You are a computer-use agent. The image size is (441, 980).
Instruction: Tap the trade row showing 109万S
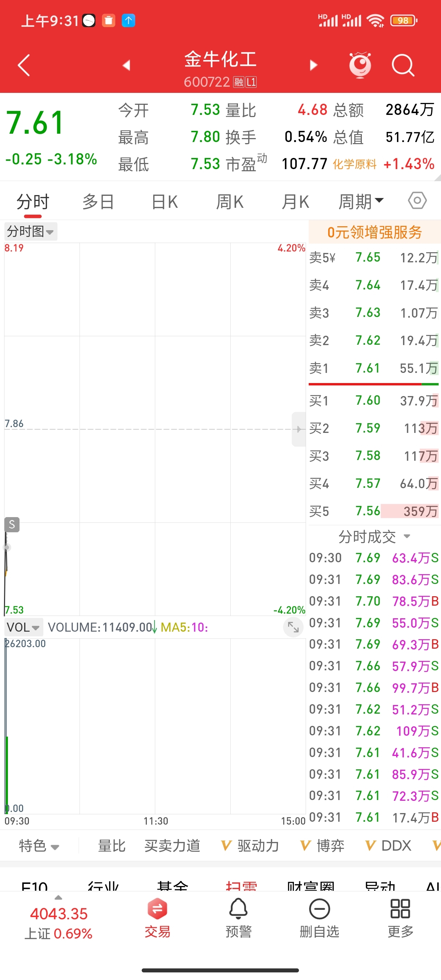tap(374, 731)
